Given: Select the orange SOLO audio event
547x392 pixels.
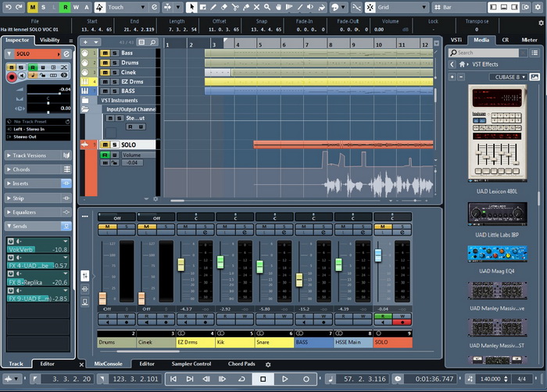Looking at the screenshot, I should click(x=343, y=144).
